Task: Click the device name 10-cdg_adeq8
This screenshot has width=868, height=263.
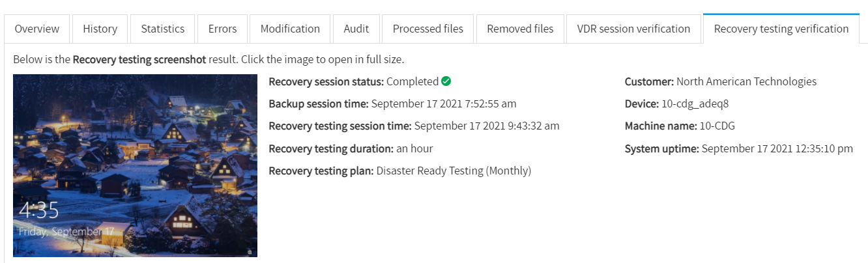Action: click(695, 104)
